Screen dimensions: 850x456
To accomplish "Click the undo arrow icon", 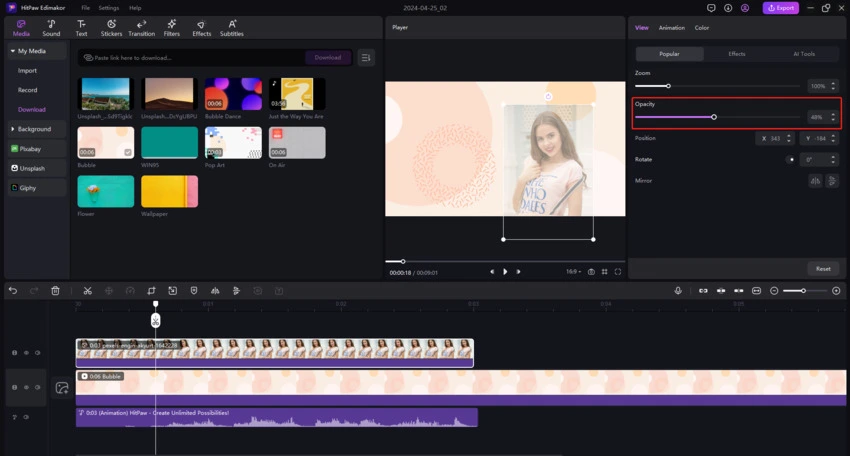I will coord(13,290).
